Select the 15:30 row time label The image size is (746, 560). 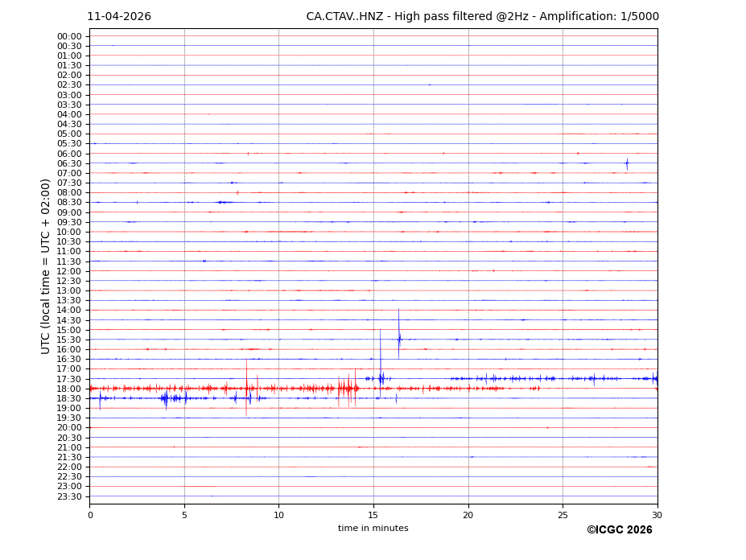coord(68,340)
